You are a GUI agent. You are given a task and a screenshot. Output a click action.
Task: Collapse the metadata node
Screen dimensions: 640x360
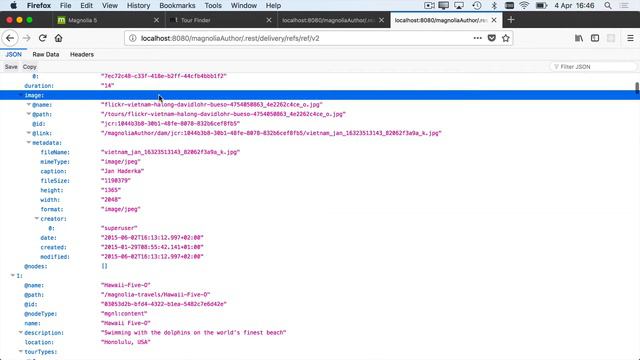click(29, 142)
